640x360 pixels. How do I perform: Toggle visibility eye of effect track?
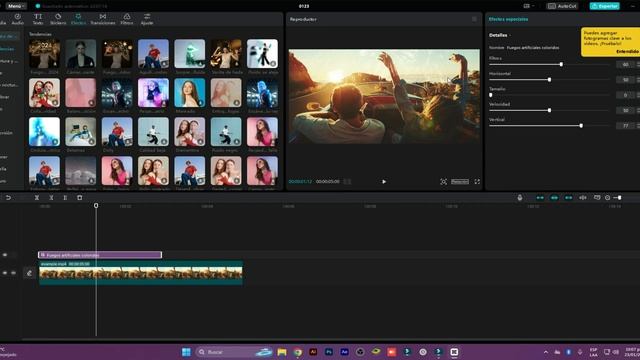[x=5, y=255]
